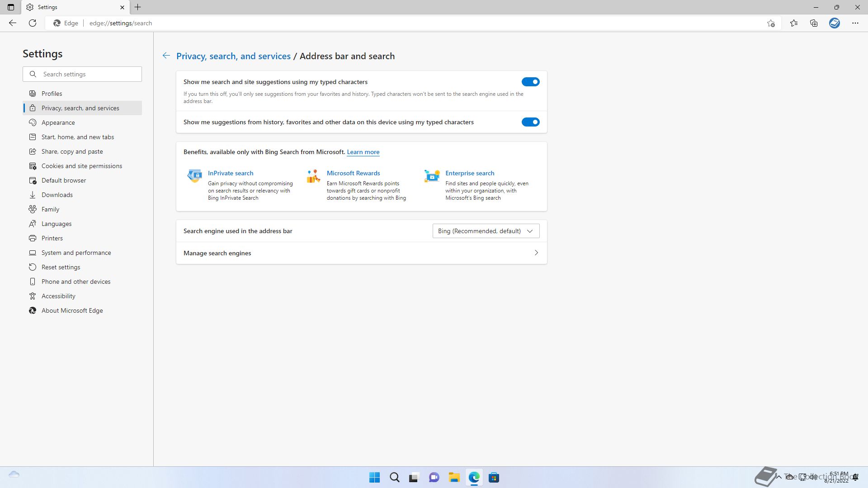Image resolution: width=868 pixels, height=488 pixels.
Task: Open System and performance settings
Action: point(82,253)
